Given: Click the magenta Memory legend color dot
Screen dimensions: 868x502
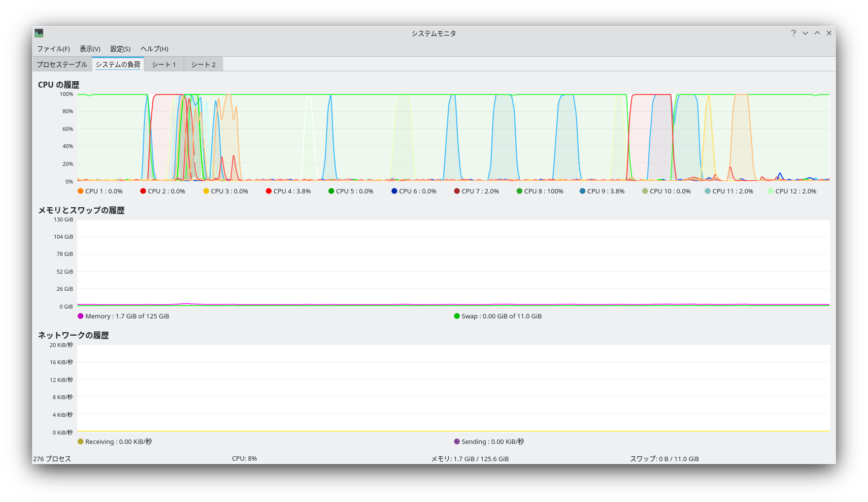Looking at the screenshot, I should 80,316.
